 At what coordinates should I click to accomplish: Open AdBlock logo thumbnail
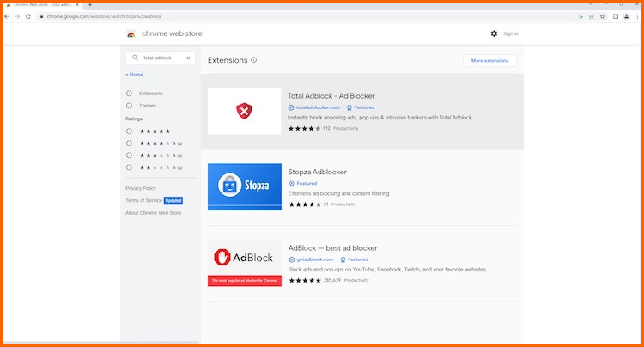point(245,263)
